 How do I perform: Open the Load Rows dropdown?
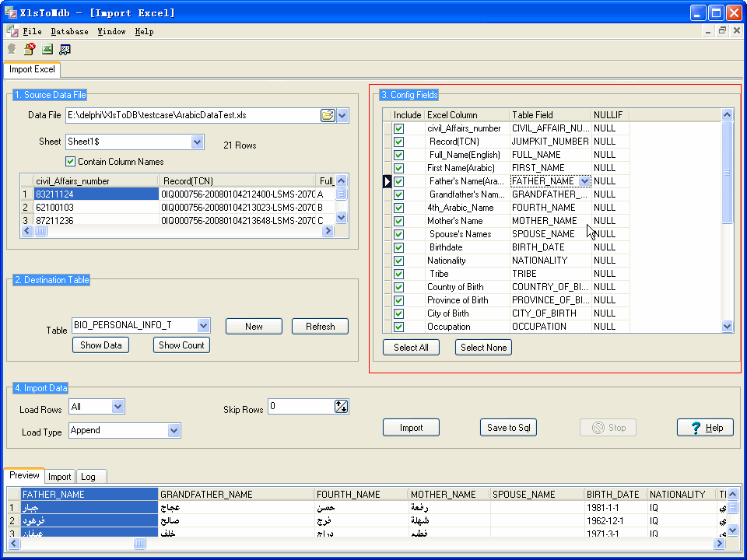[117, 407]
